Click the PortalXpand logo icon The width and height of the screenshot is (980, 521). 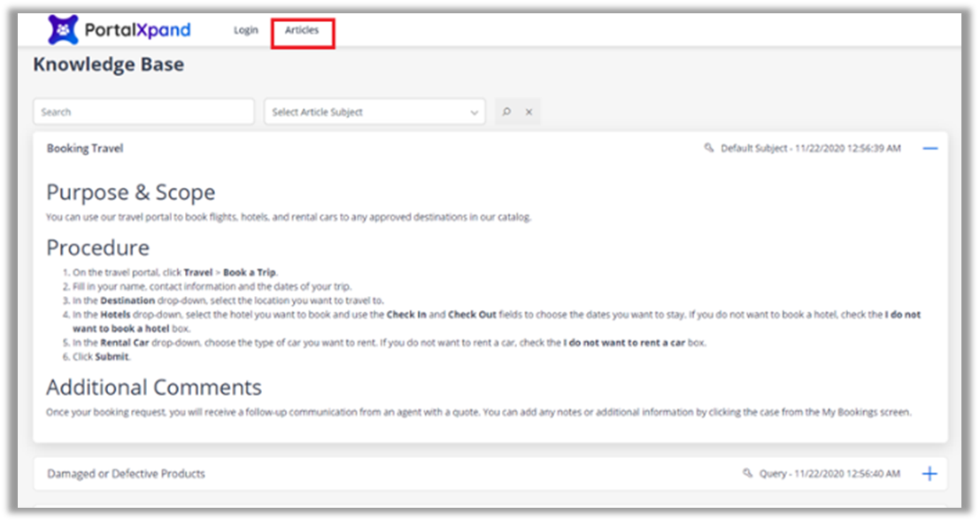pyautogui.click(x=63, y=30)
